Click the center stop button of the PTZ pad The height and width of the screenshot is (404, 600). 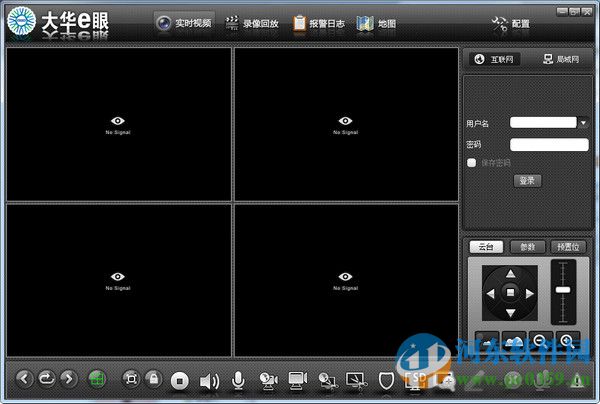click(510, 293)
